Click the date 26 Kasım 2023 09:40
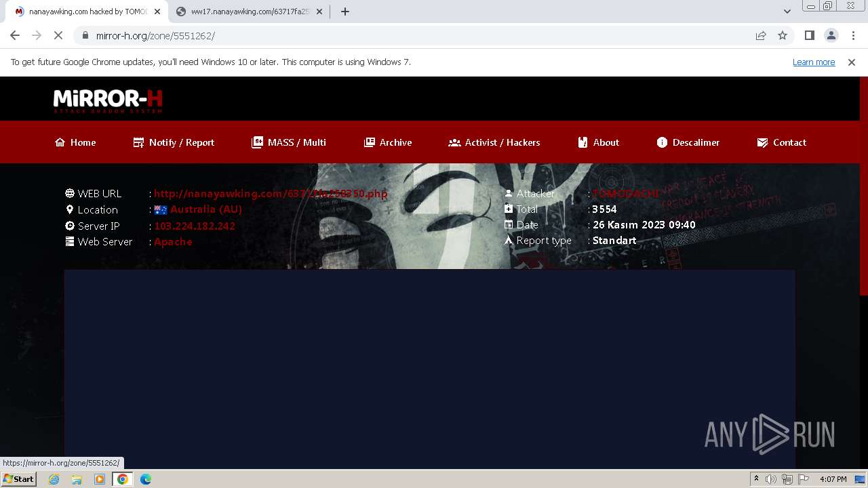Image resolution: width=868 pixels, height=488 pixels. (x=644, y=225)
